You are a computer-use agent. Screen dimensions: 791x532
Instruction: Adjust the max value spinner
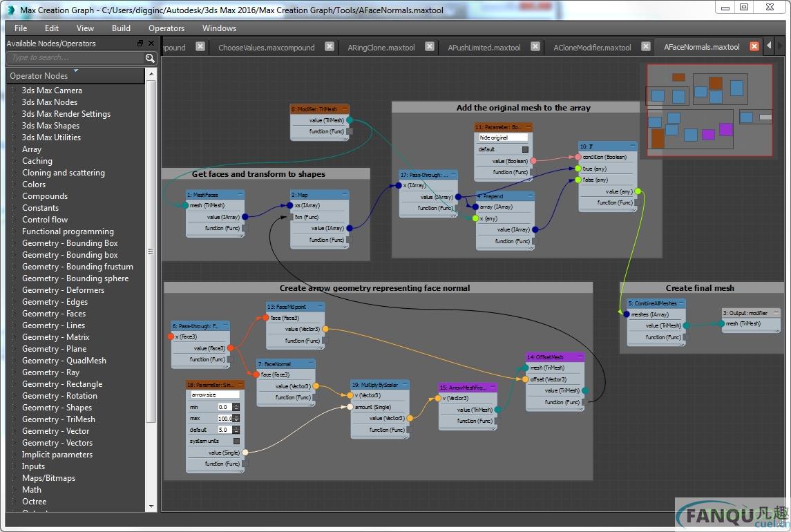pos(236,419)
